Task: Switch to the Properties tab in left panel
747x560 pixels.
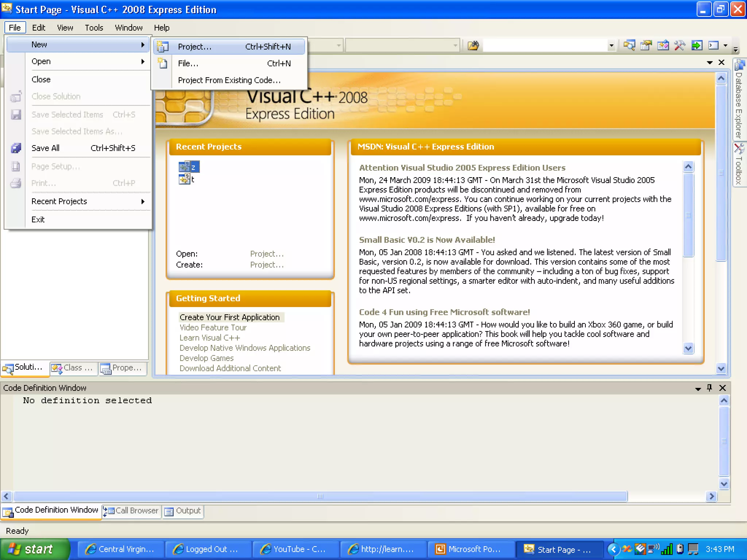Action: tap(123, 368)
